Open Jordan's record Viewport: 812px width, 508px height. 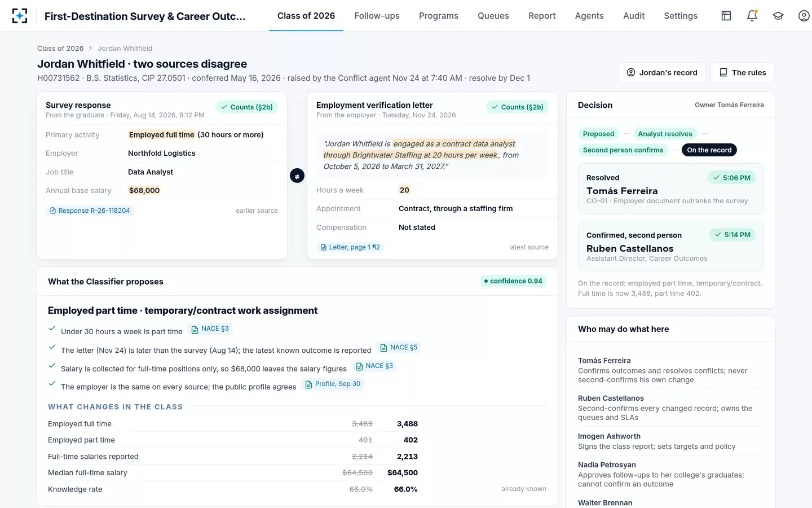click(x=662, y=72)
